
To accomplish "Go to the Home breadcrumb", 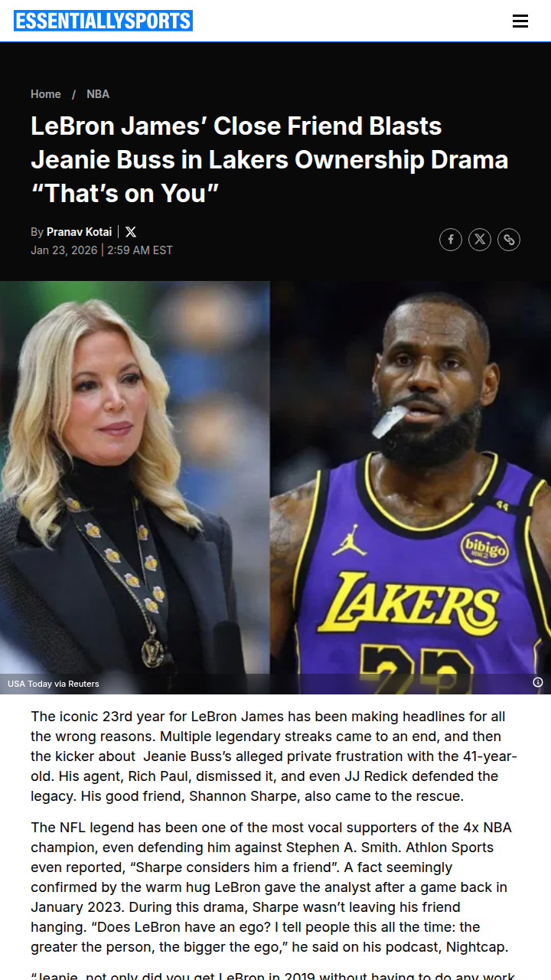I will [x=46, y=94].
